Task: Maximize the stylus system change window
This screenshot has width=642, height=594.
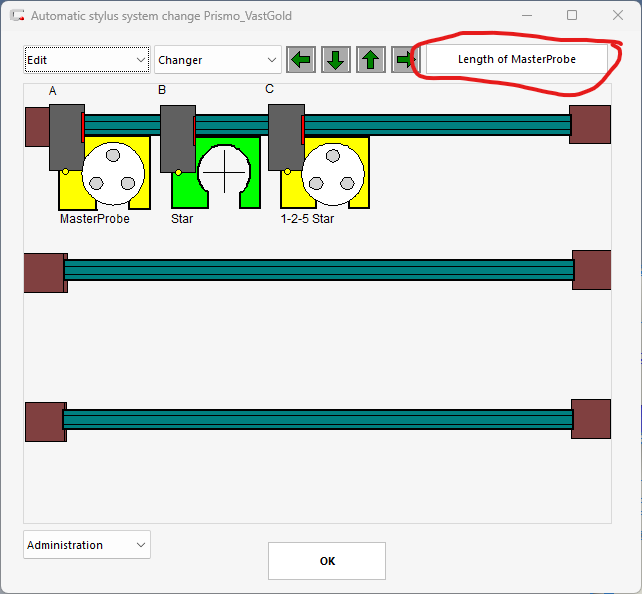Action: pos(572,16)
